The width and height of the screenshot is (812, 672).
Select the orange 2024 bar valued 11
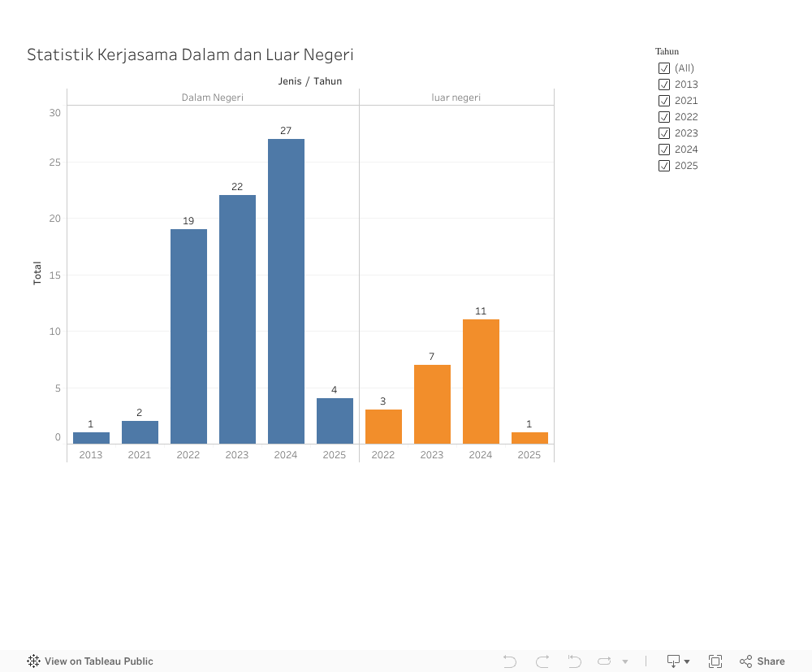click(x=481, y=381)
